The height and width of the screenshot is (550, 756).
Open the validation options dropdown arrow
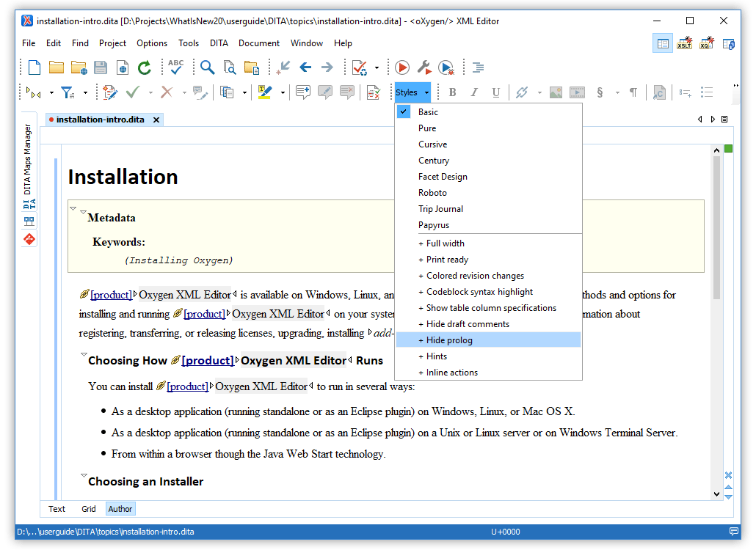click(377, 68)
